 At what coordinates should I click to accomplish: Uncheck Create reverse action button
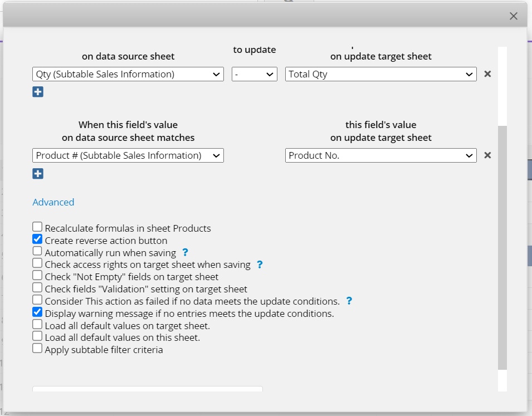click(x=37, y=239)
